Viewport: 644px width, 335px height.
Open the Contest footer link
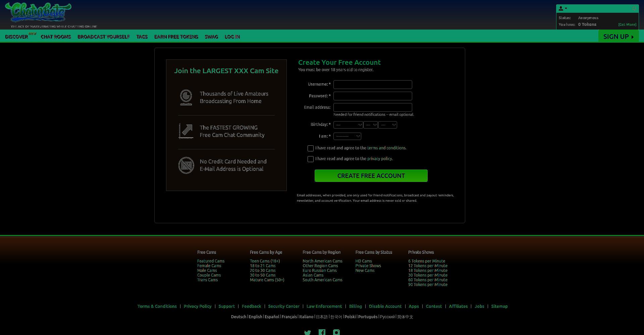click(434, 306)
